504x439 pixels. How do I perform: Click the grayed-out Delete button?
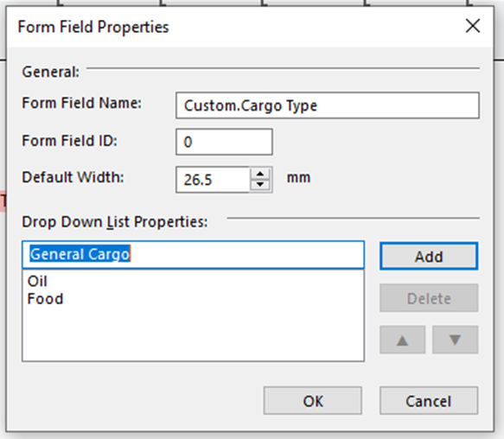pos(429,298)
